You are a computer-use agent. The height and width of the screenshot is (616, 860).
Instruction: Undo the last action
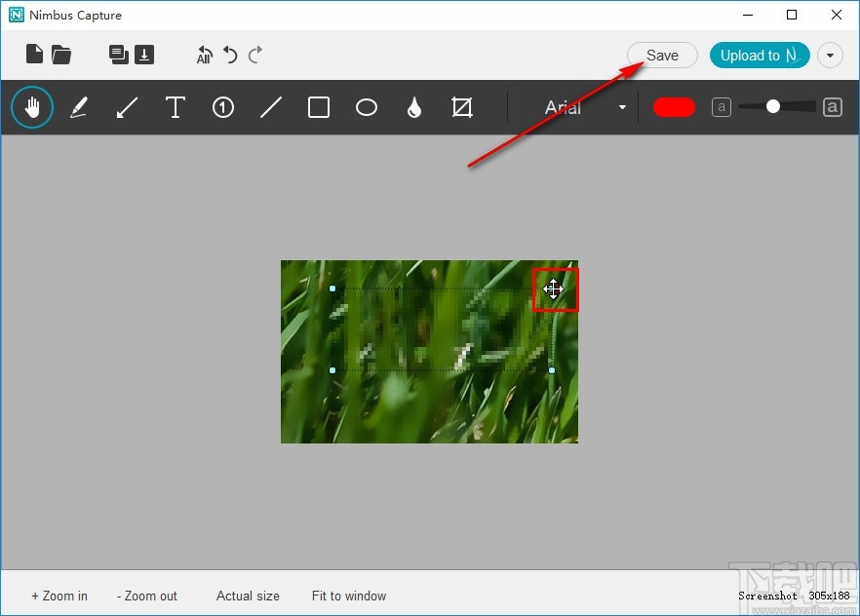coord(230,55)
